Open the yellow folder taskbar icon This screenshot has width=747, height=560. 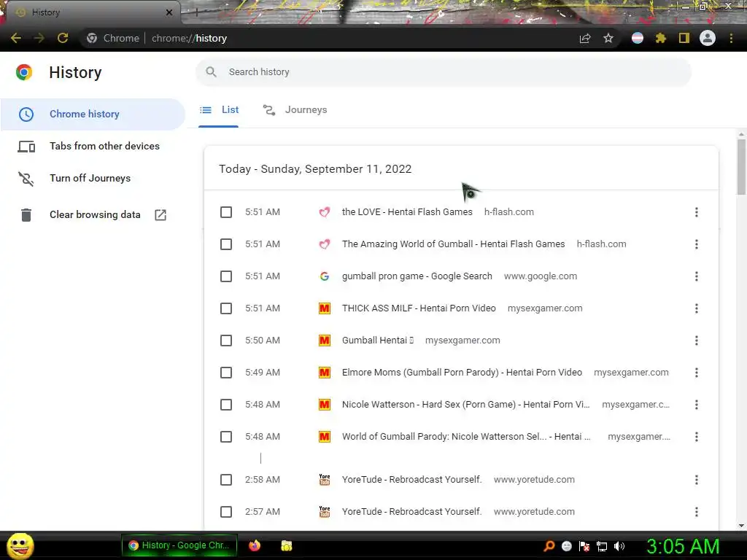click(286, 545)
